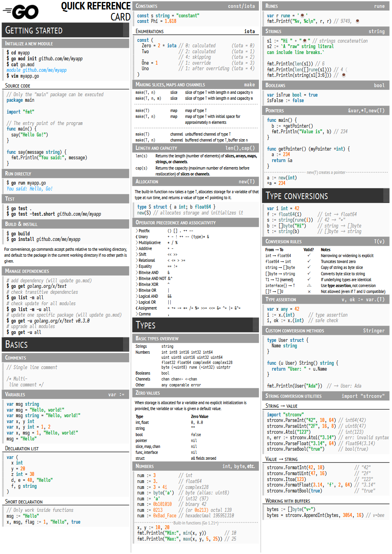Expand the Postfix operator row chevron
Image resolution: width=392 pixels, height=554 pixels.
137,231
